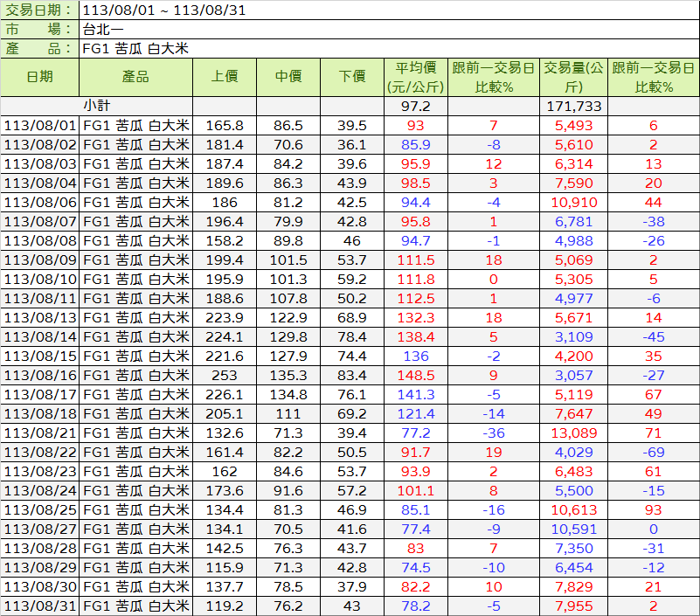The width and height of the screenshot is (700, 616).
Task: Select the trade volume 13,089 cell
Action: [x=573, y=433]
